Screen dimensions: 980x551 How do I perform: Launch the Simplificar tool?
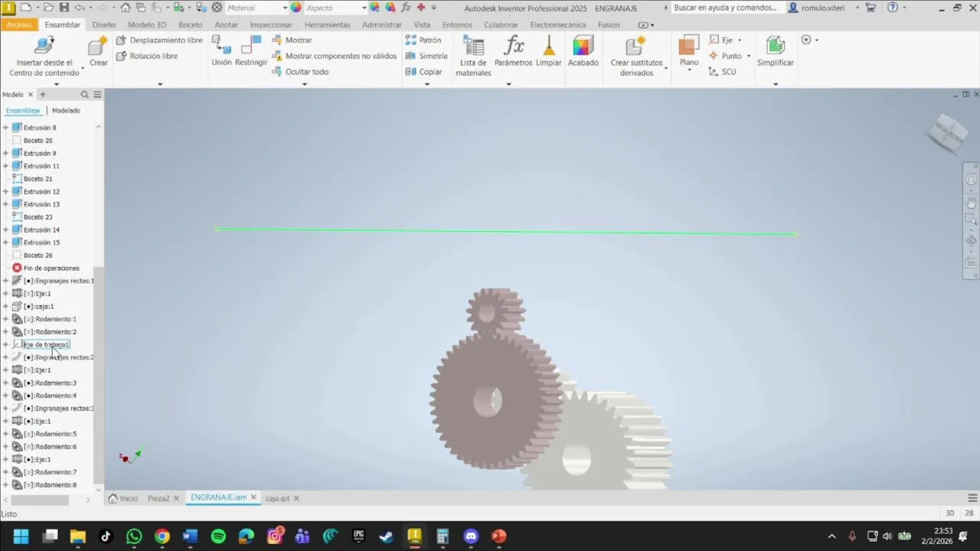click(x=775, y=52)
